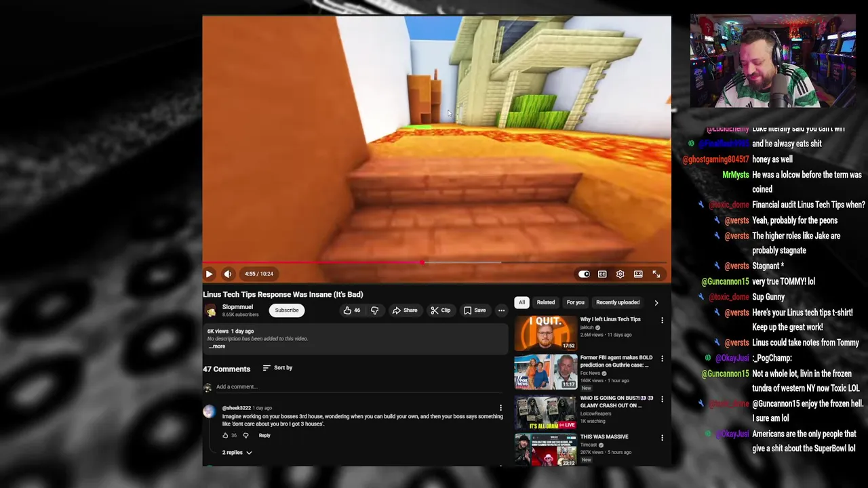Image resolution: width=868 pixels, height=488 pixels.
Task: Save the video to a playlist
Action: pyautogui.click(x=475, y=310)
